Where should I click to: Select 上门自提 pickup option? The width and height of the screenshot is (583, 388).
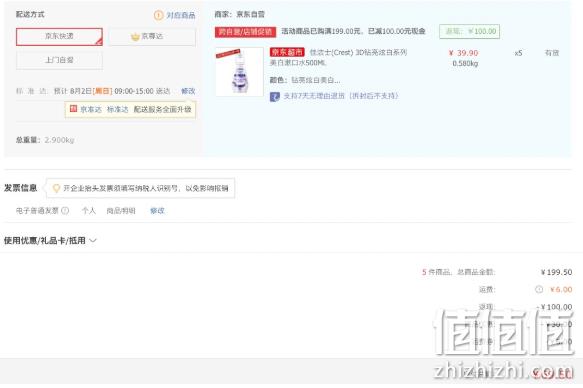pos(59,60)
